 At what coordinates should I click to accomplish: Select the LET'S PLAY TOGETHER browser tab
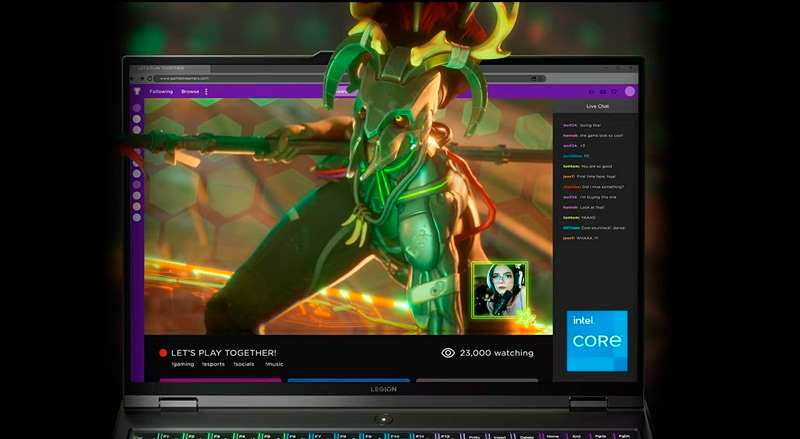(x=169, y=68)
